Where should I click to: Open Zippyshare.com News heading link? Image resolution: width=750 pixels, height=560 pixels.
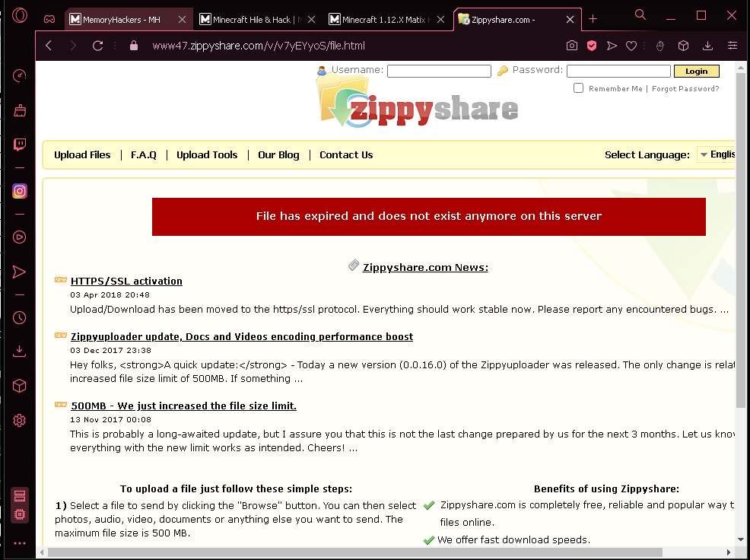[425, 267]
